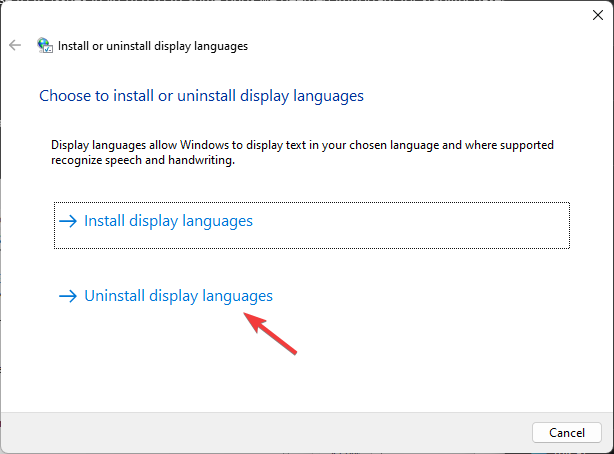The image size is (614, 454).
Task: Click the back arrow in the header
Action: click(x=15, y=45)
